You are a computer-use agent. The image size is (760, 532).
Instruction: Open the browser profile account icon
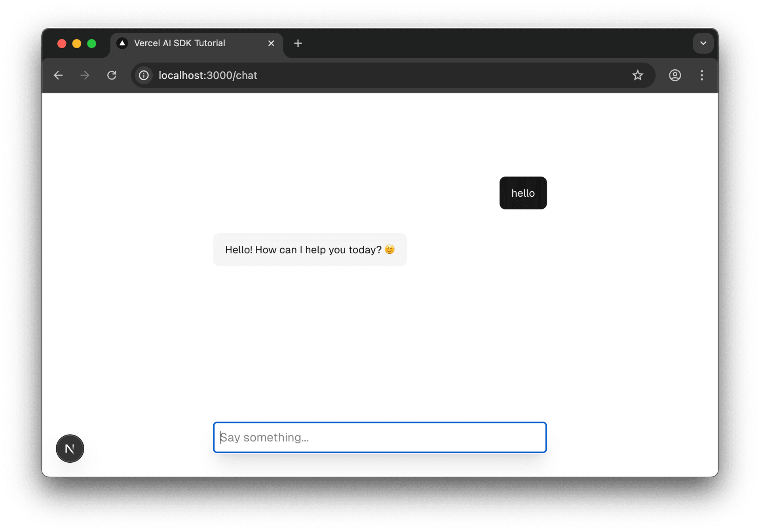pyautogui.click(x=674, y=75)
